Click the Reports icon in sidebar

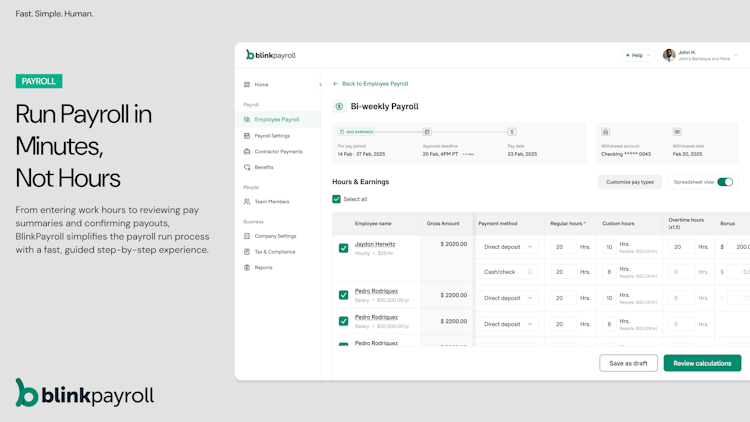(x=247, y=267)
